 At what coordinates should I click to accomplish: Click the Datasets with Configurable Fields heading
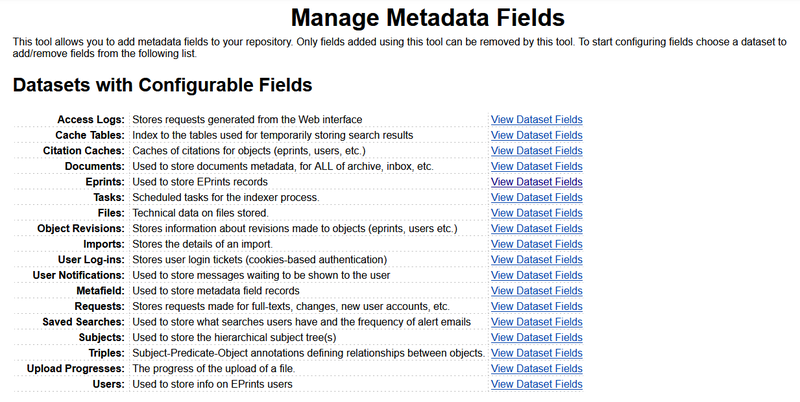point(163,86)
